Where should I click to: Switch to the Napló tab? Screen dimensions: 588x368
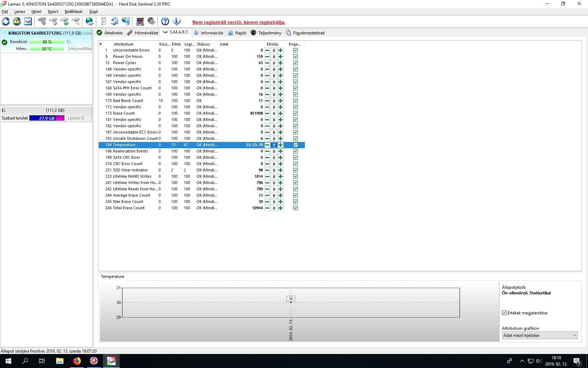click(237, 33)
